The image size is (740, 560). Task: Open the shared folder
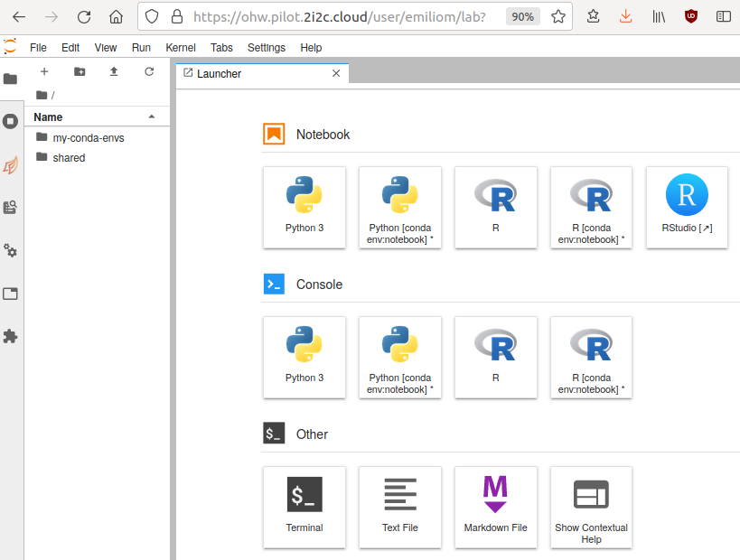97,157
